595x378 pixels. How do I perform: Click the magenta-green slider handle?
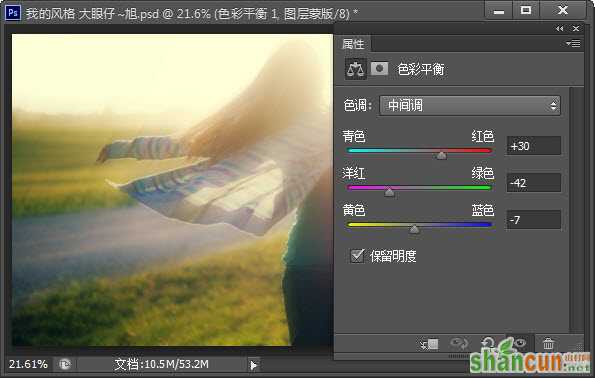click(389, 192)
